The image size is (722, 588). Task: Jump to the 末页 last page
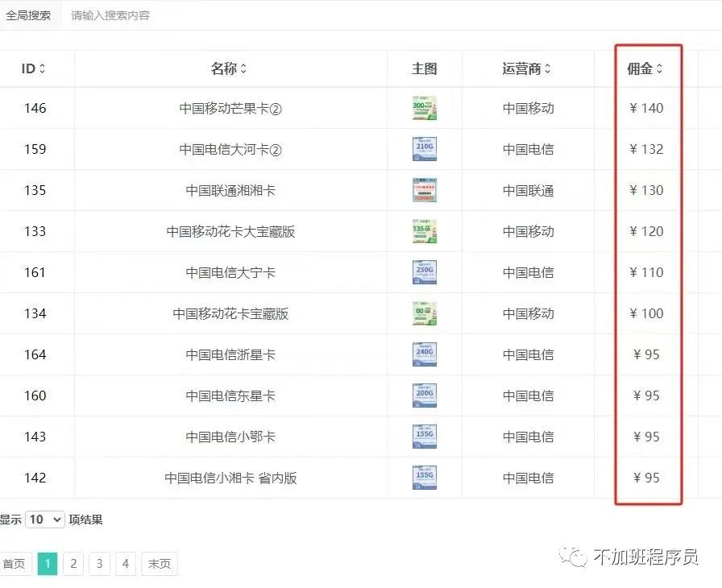(x=160, y=564)
